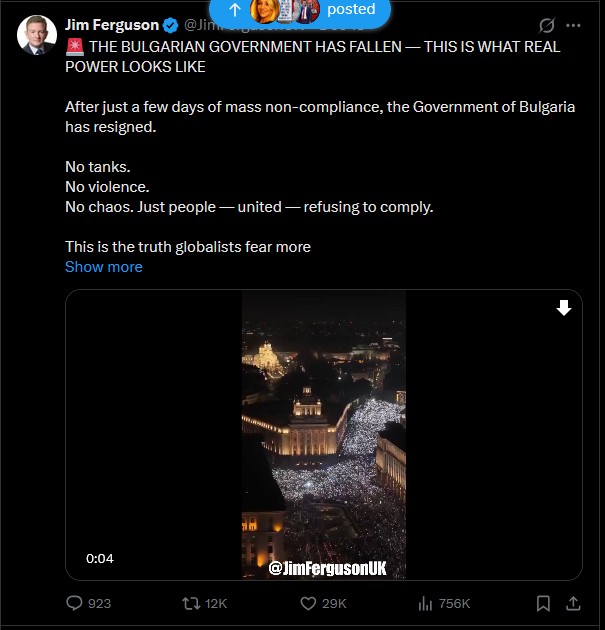
Task: Click the reply comment icon
Action: [x=74, y=603]
